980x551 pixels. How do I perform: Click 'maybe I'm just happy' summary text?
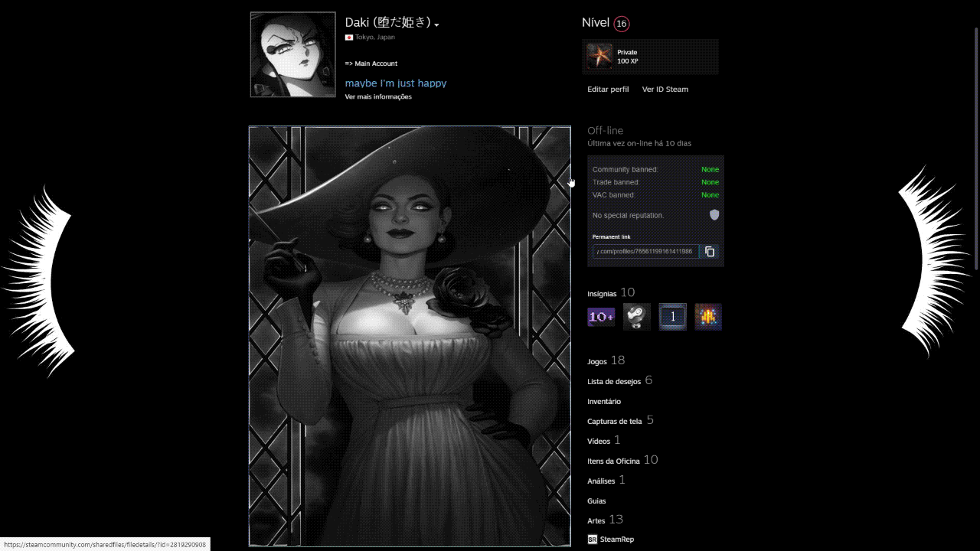click(396, 83)
